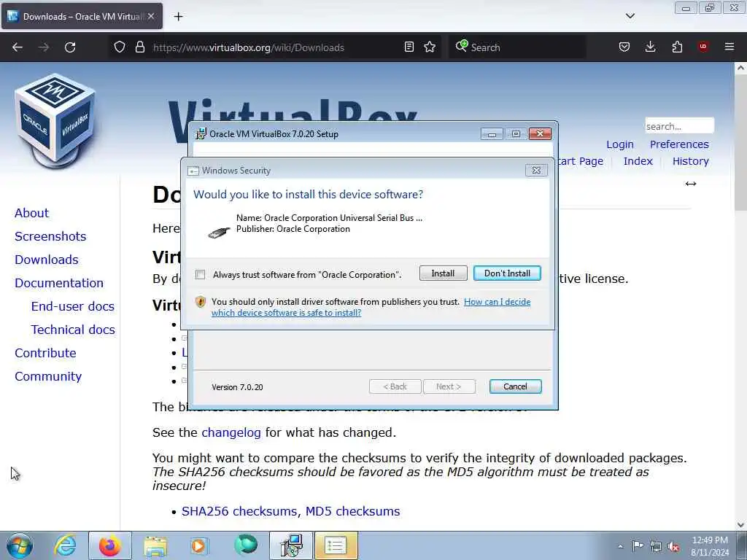This screenshot has height=560, width=747.
Task: Toggle Firefox reader view icon
Action: [x=409, y=47]
